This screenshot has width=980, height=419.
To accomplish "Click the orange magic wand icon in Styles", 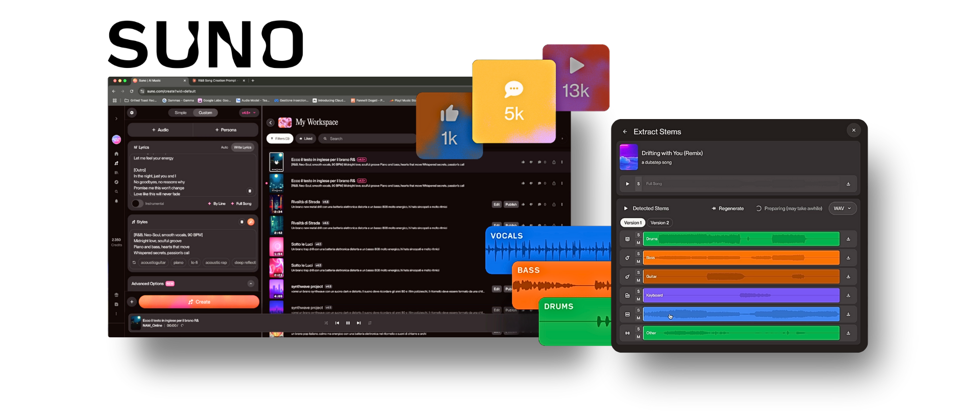I will tap(251, 222).
